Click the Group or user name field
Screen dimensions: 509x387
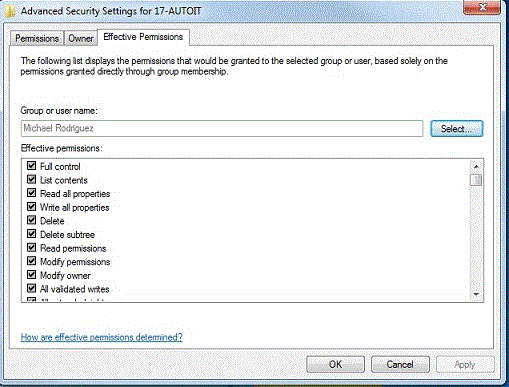click(222, 128)
